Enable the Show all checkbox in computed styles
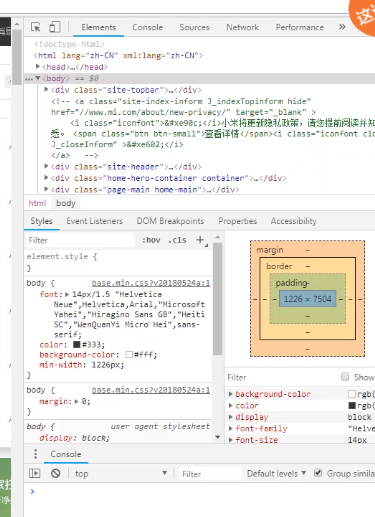This screenshot has height=517, width=375. (345, 377)
